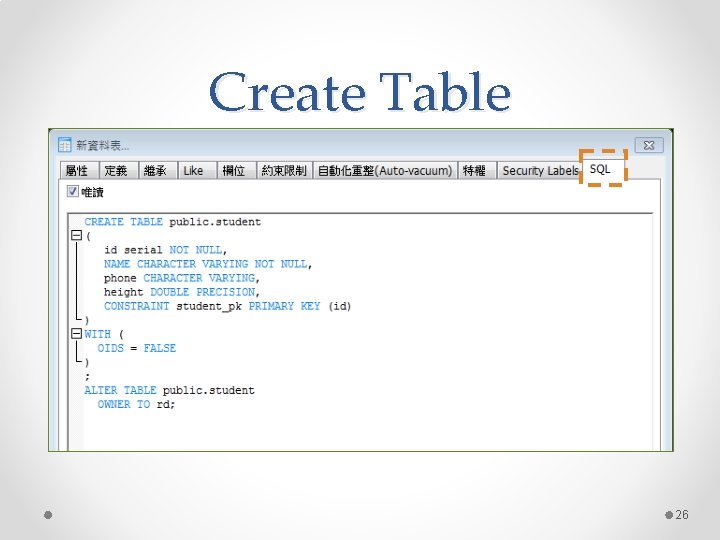The width and height of the screenshot is (720, 540).
Task: Open the Like tab
Action: pos(197,171)
